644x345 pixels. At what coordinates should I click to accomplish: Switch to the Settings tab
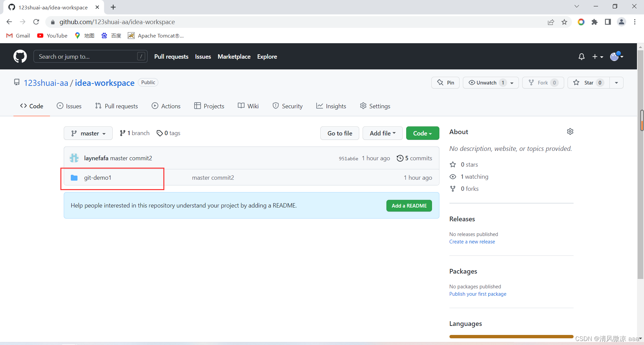375,106
